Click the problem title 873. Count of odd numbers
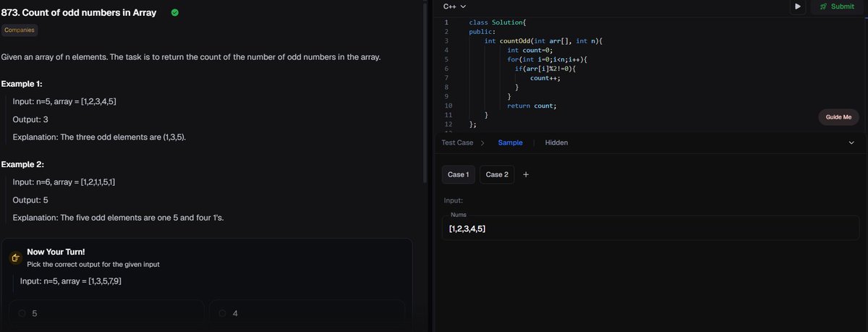Image resolution: width=868 pixels, height=332 pixels. (x=79, y=12)
